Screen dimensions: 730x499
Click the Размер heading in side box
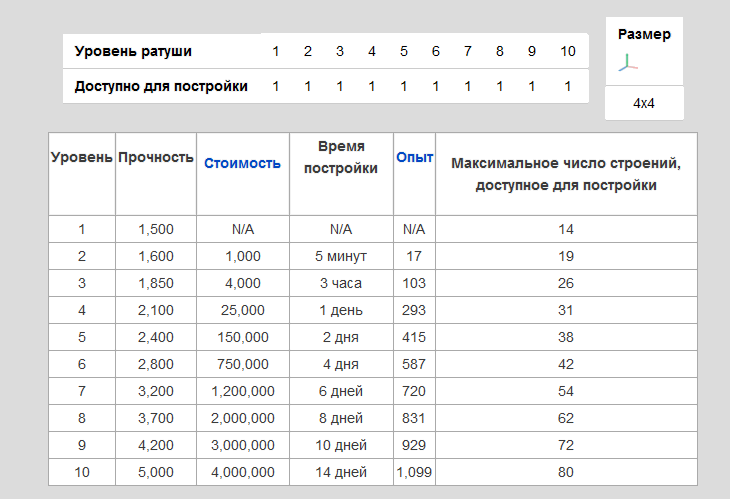pos(644,34)
